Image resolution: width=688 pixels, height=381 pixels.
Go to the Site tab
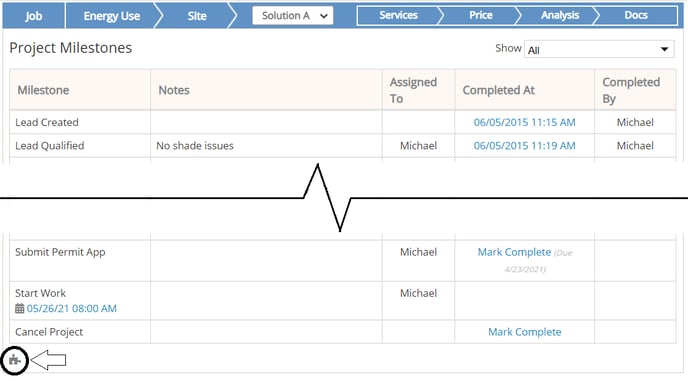tap(197, 16)
